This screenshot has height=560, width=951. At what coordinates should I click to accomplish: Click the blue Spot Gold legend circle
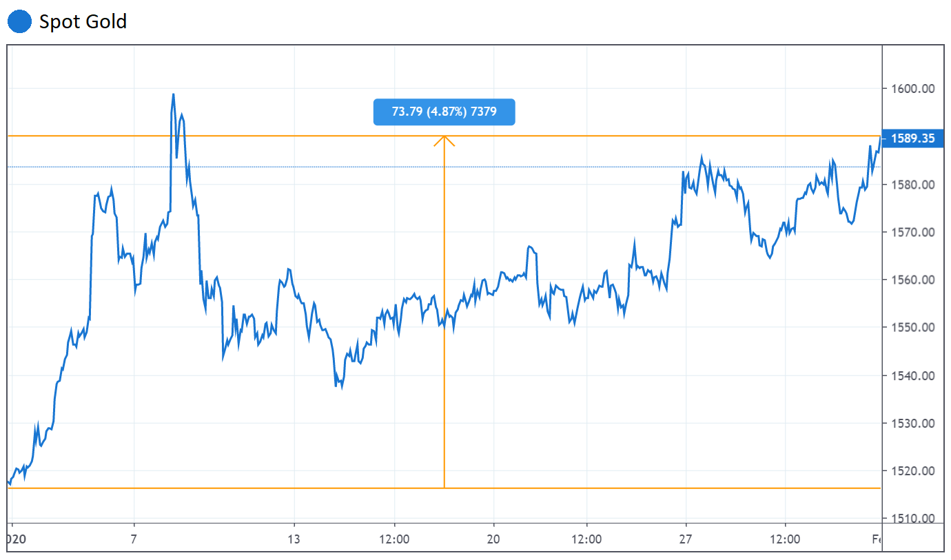[x=19, y=21]
